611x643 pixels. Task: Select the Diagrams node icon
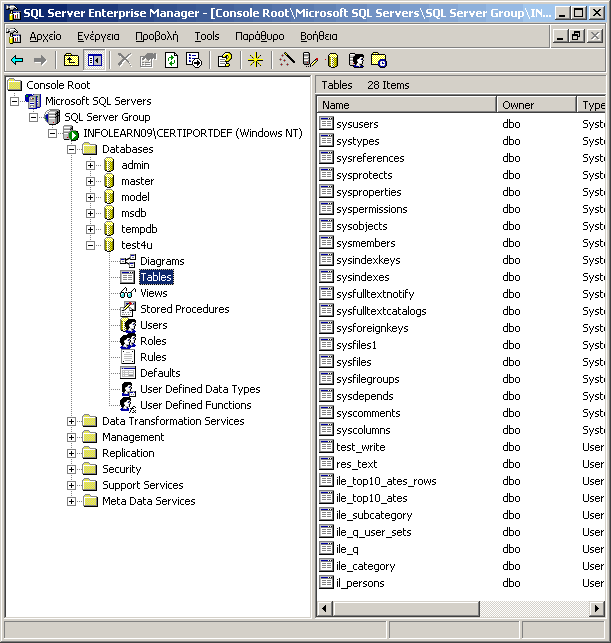[x=128, y=261]
